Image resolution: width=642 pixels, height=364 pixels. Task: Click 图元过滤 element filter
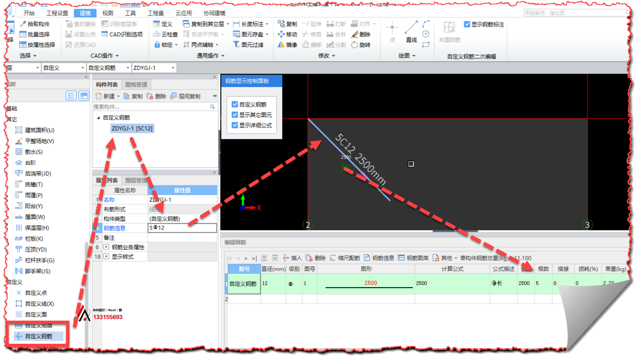click(249, 45)
